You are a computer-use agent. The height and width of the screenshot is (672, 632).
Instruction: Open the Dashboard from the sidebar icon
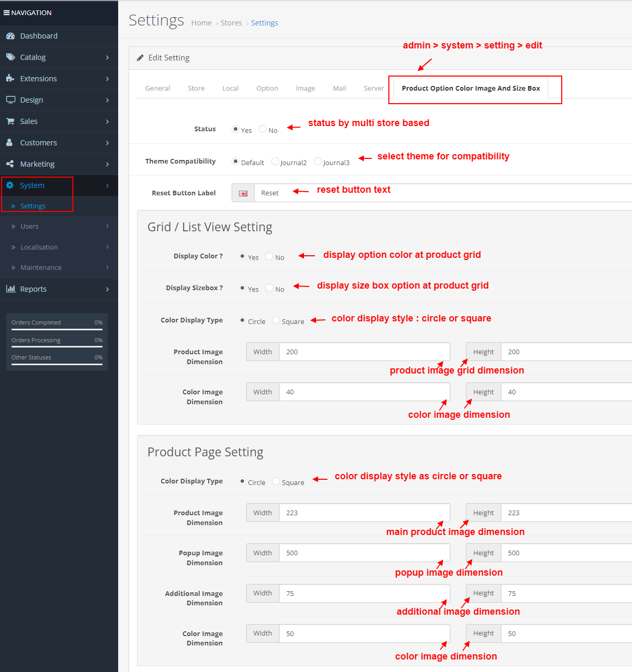click(11, 35)
